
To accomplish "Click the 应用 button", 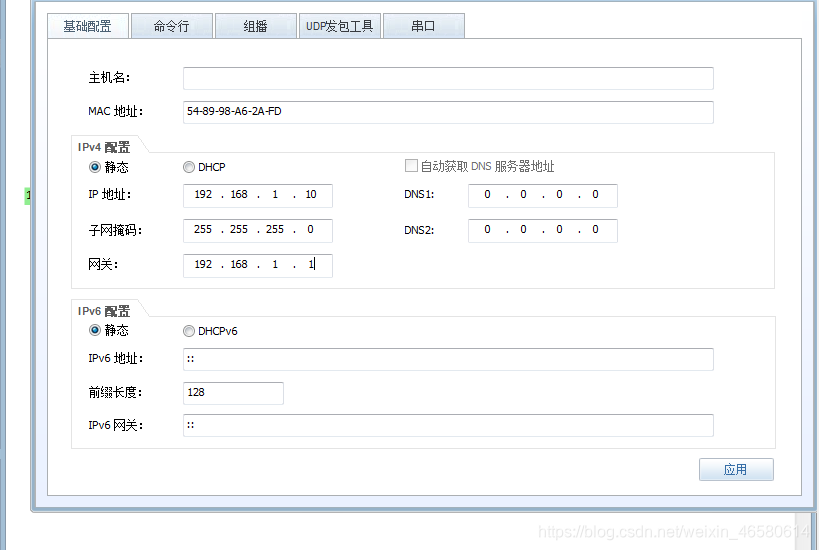I will pyautogui.click(x=736, y=470).
